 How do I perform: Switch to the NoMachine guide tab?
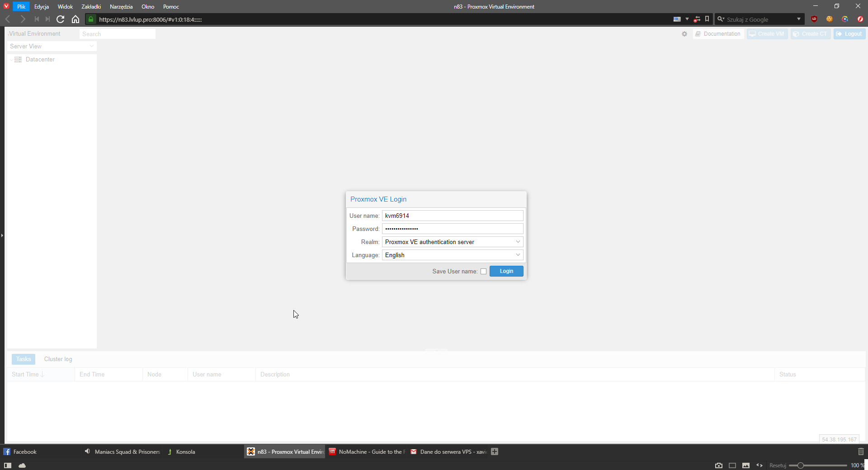pyautogui.click(x=366, y=452)
